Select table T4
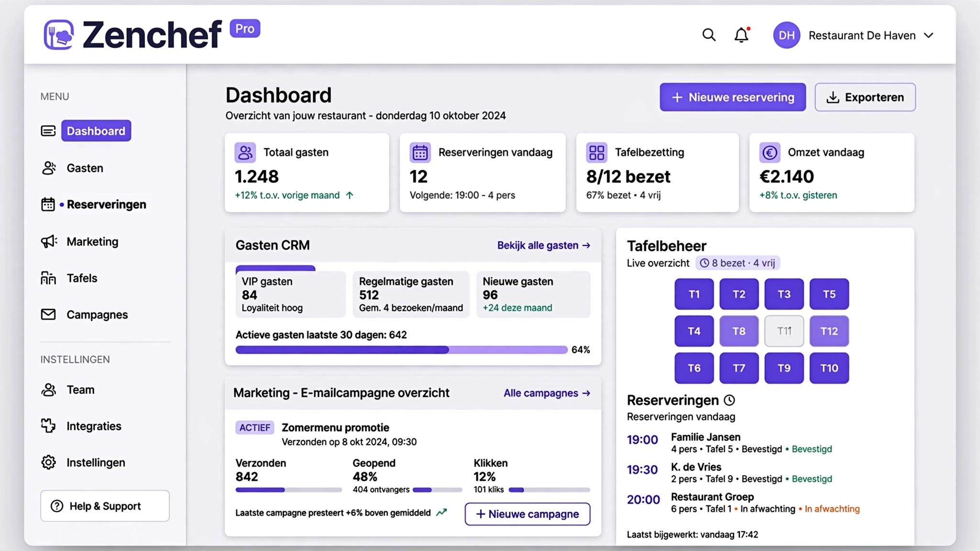 click(694, 331)
